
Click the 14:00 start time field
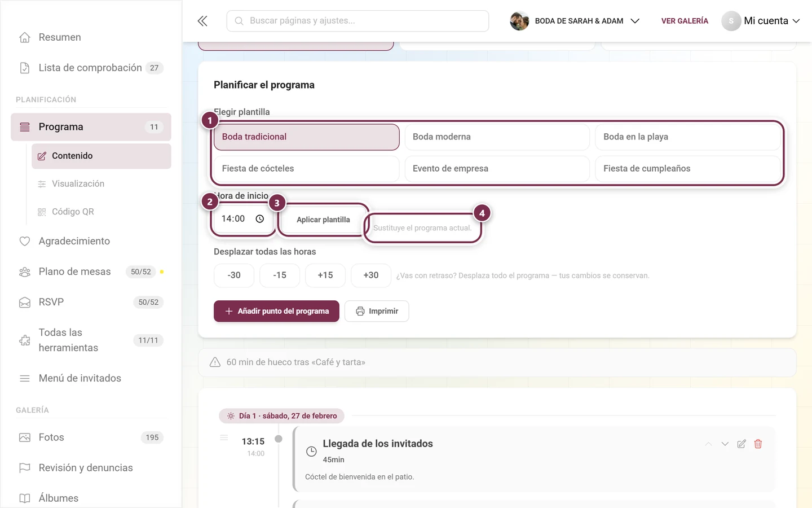tap(243, 219)
